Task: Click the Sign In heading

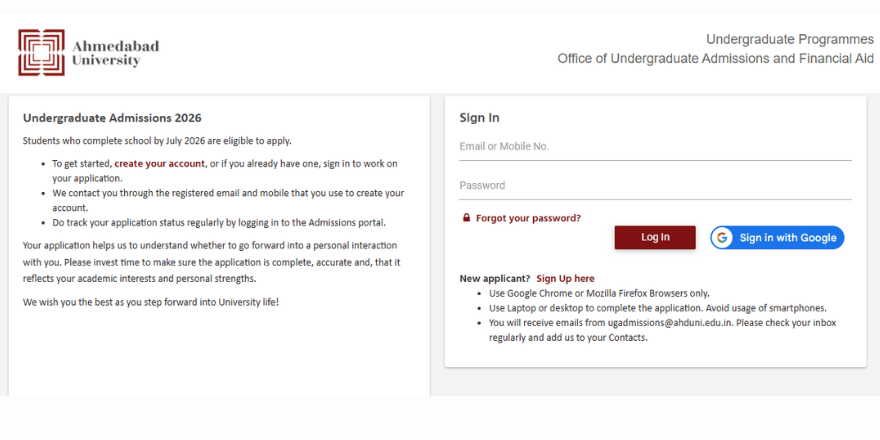Action: pyautogui.click(x=479, y=118)
